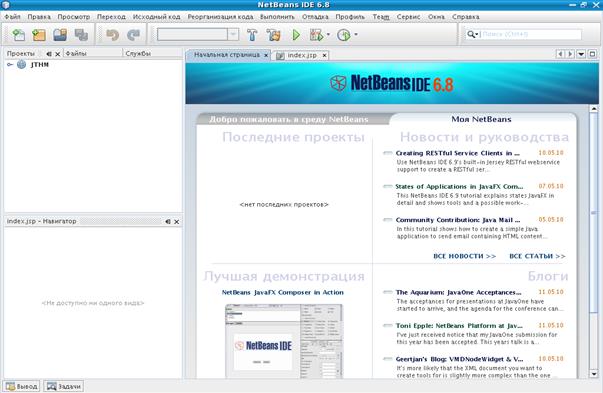
Task: Click the start page scrollbar down arrow
Action: point(594,373)
